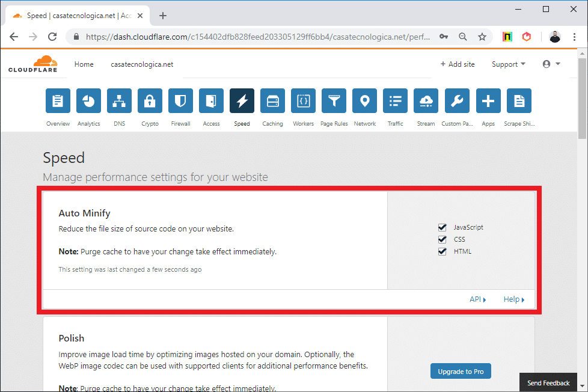The height and width of the screenshot is (392, 588).
Task: Open the Chrome three-dot menu
Action: pos(574,37)
